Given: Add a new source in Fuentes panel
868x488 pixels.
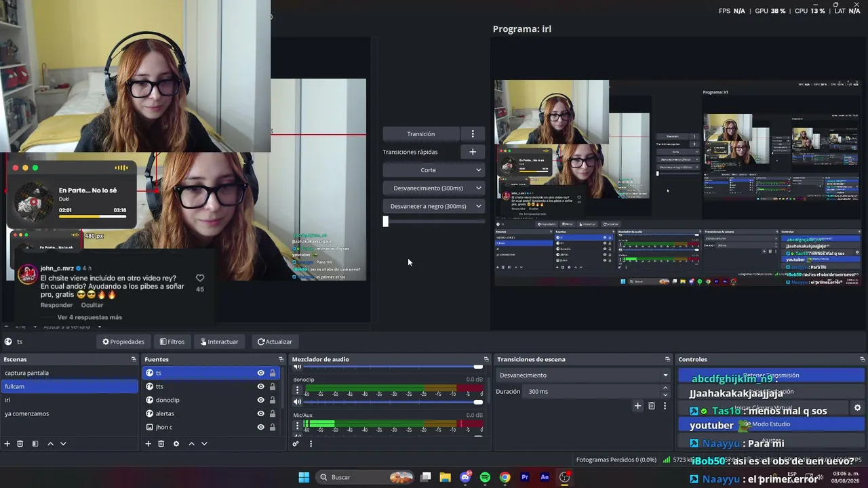Looking at the screenshot, I should click(x=148, y=444).
